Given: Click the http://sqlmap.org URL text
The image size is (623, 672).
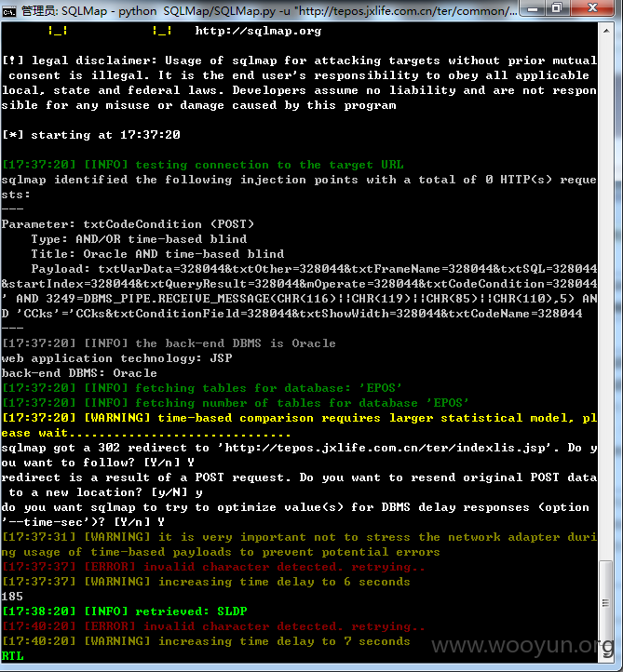Looking at the screenshot, I should tap(258, 31).
